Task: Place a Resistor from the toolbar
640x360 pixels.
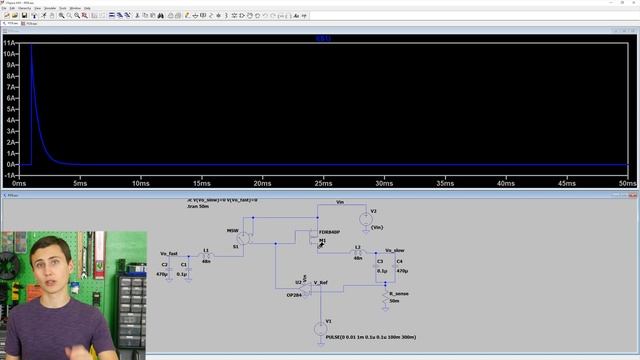Action: click(x=211, y=16)
